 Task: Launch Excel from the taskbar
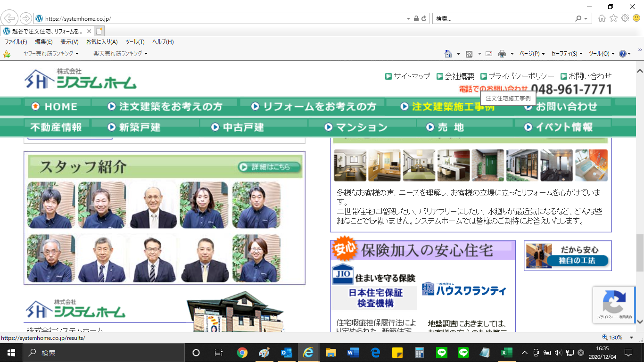[507, 353]
